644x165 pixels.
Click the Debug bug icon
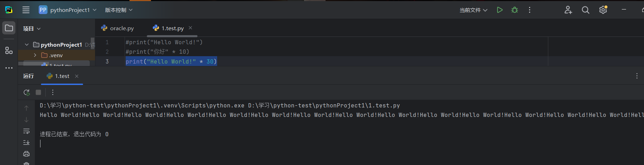click(x=514, y=10)
